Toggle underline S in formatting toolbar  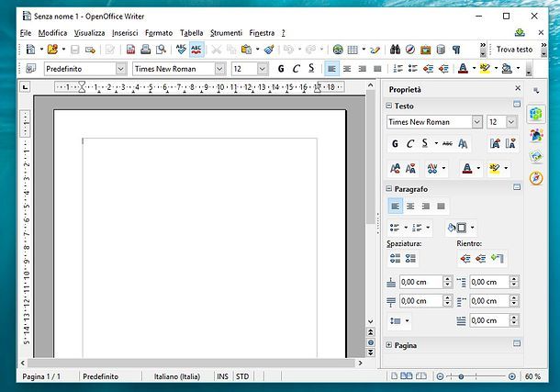(x=311, y=69)
